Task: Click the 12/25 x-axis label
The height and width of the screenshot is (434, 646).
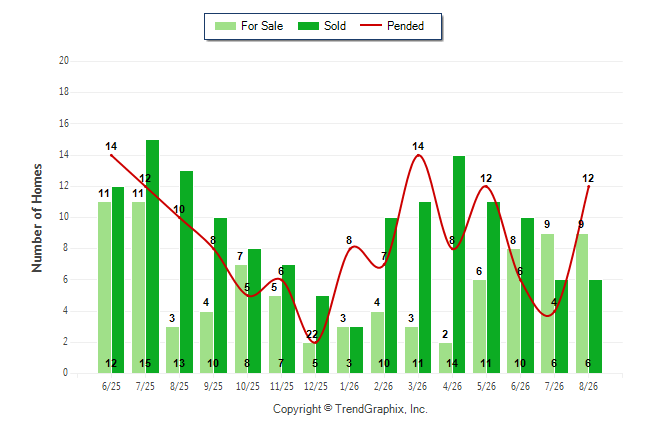Action: click(x=316, y=386)
